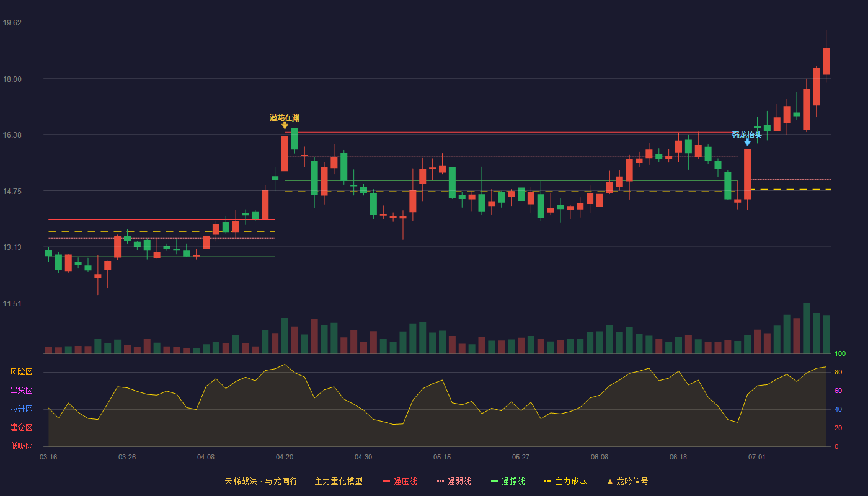This screenshot has width=868, height=496.
Task: Click the 06-18 date axis label
Action: [x=678, y=457]
